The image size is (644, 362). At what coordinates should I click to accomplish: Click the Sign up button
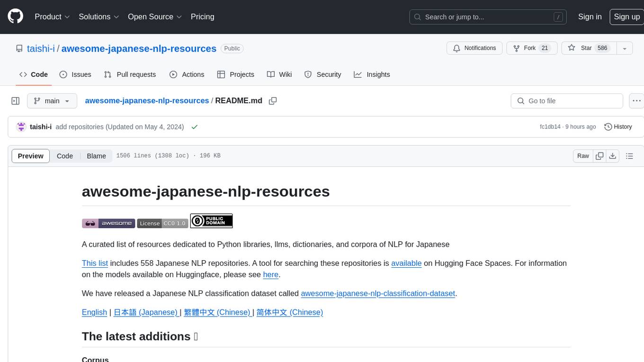point(626,17)
